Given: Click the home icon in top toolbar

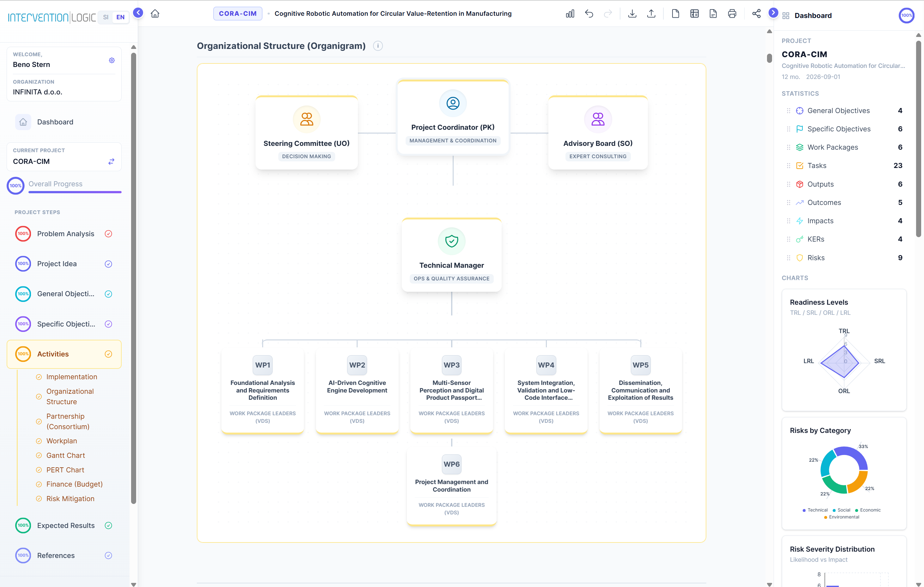Looking at the screenshot, I should tap(155, 14).
